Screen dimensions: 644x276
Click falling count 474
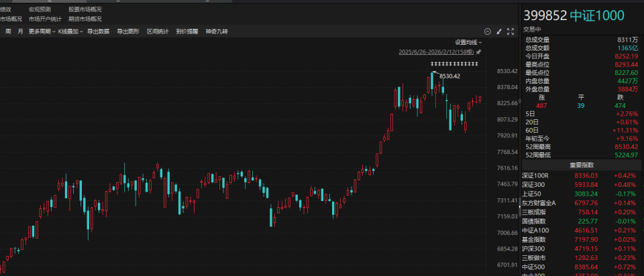click(620, 106)
